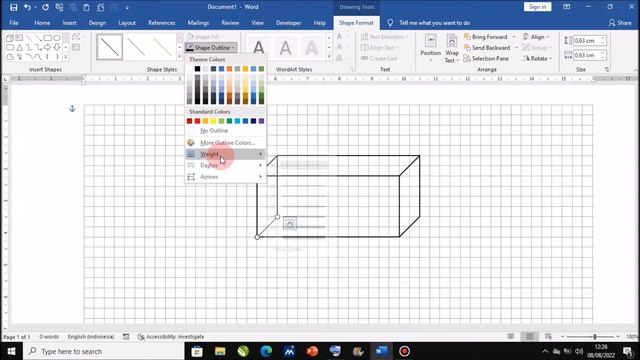This screenshot has height=360, width=640.
Task: Pick the black theme color swatch
Action: coord(197,69)
